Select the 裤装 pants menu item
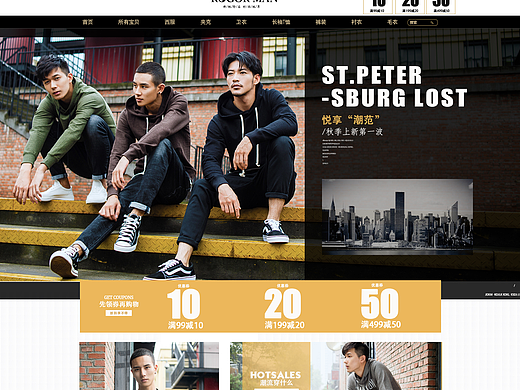Image resolution: width=520 pixels, height=390 pixels. coord(321,22)
